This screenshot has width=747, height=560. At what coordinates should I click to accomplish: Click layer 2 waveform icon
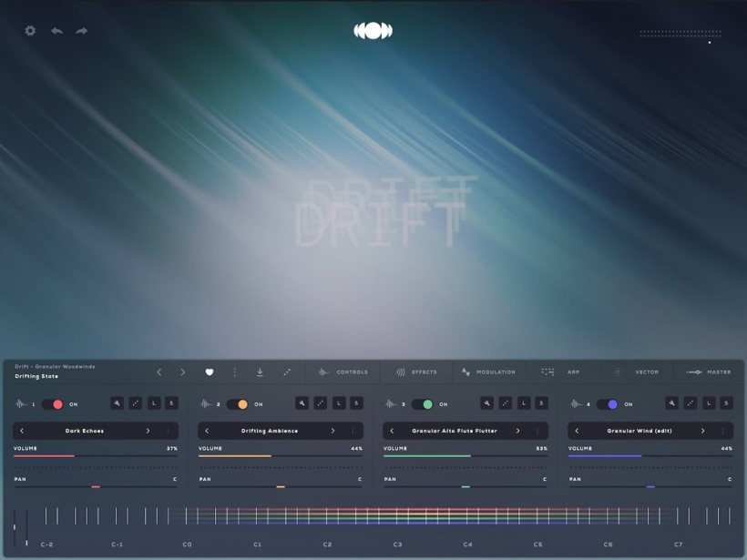[x=206, y=403]
